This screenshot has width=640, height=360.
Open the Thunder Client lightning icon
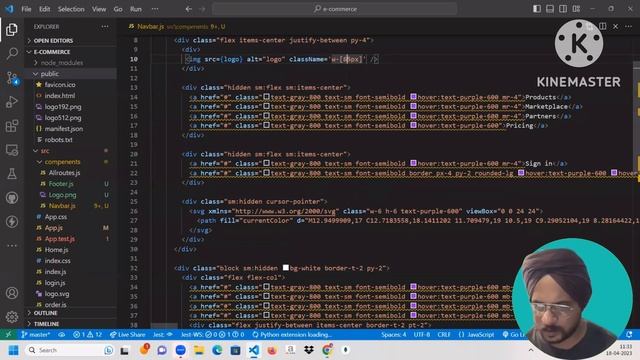coord(12,222)
